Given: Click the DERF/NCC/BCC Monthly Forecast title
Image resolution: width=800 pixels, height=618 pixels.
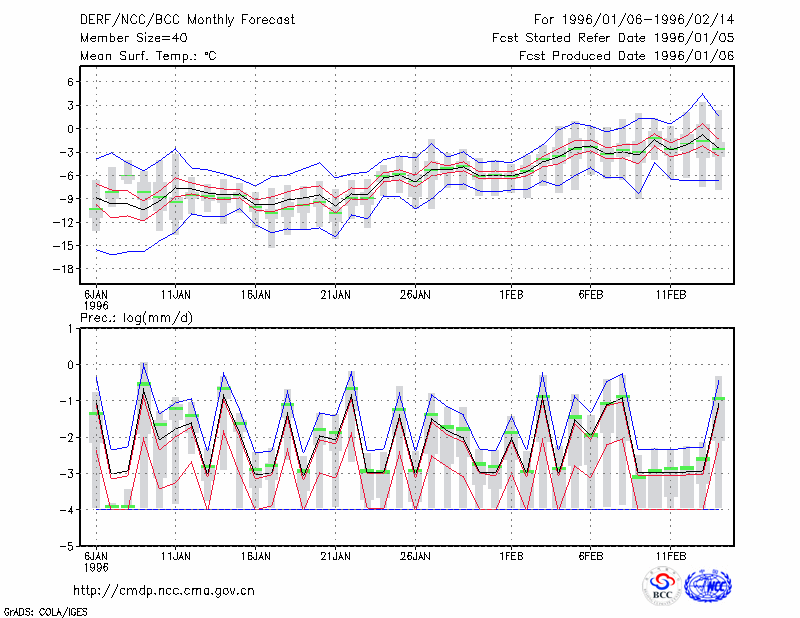Looking at the screenshot, I should pyautogui.click(x=187, y=20).
